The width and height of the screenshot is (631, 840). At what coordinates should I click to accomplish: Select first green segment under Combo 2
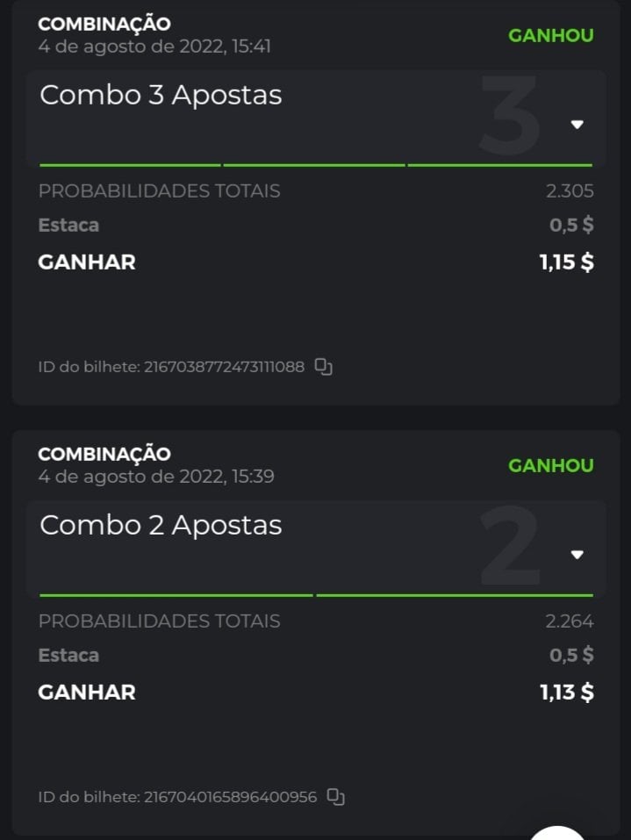[176, 595]
